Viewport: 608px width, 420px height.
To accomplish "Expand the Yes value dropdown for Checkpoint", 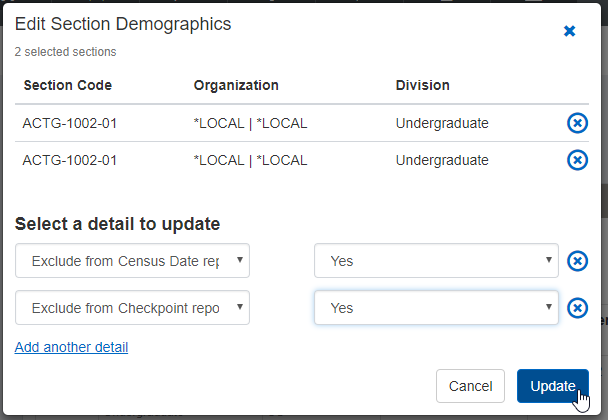I will click(x=436, y=308).
